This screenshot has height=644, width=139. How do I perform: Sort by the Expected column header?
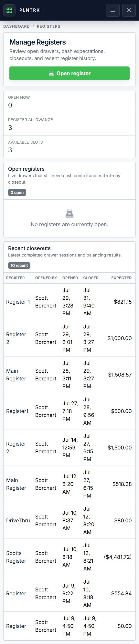(x=122, y=278)
